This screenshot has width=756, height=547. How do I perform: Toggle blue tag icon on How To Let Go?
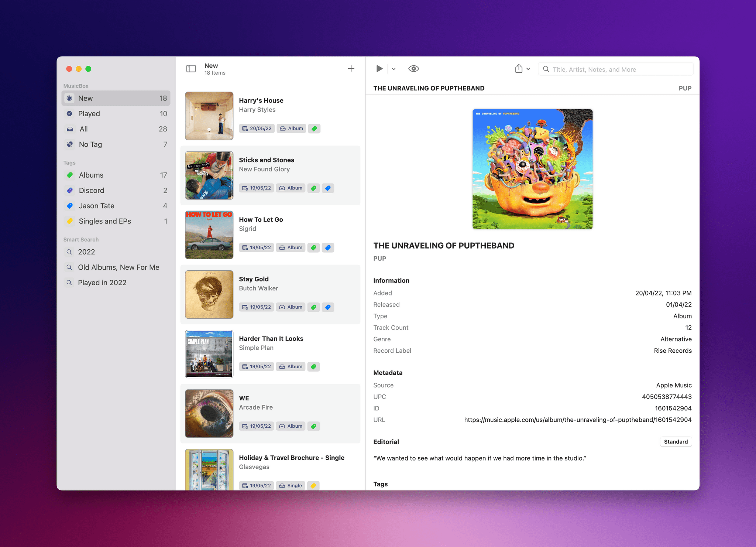pos(328,247)
